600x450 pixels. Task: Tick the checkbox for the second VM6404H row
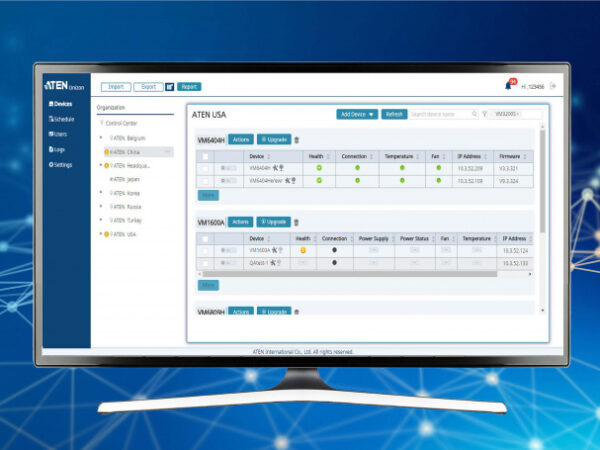[x=205, y=181]
